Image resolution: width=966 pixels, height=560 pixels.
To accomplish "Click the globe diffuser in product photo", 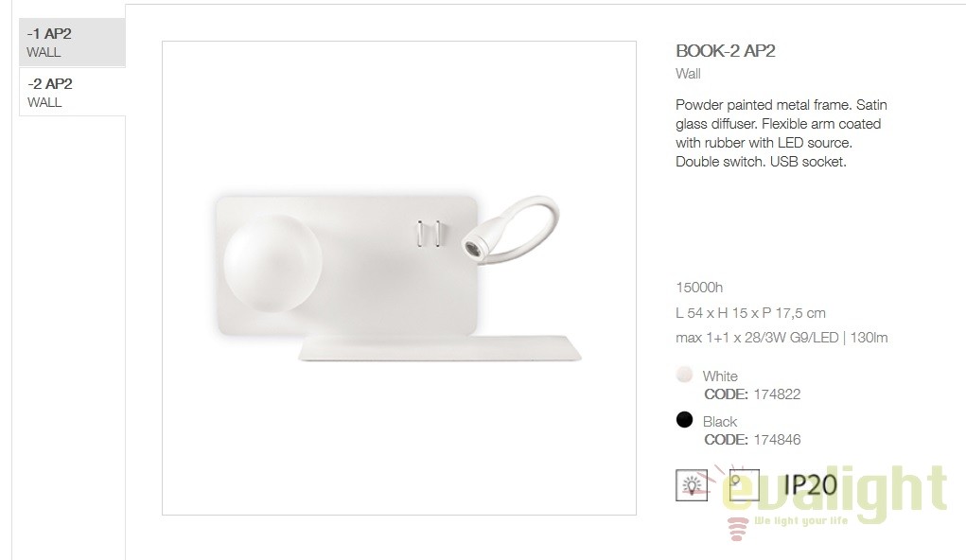I will click(272, 263).
